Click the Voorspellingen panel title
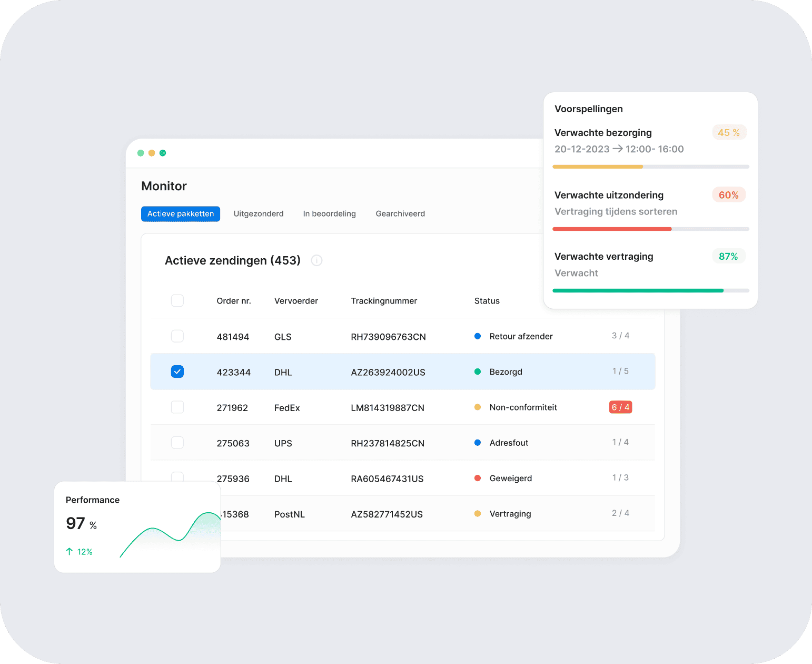The width and height of the screenshot is (812, 664). (x=589, y=109)
